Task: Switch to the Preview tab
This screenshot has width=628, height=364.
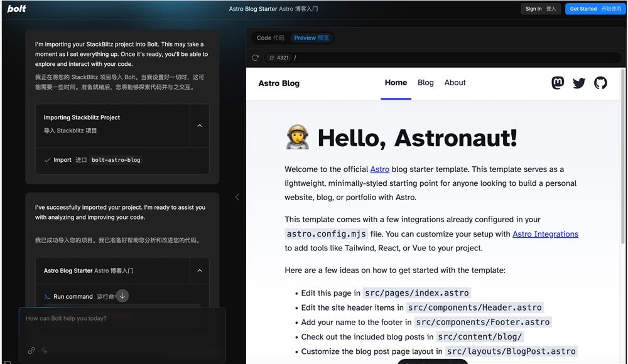Action: pyautogui.click(x=311, y=38)
